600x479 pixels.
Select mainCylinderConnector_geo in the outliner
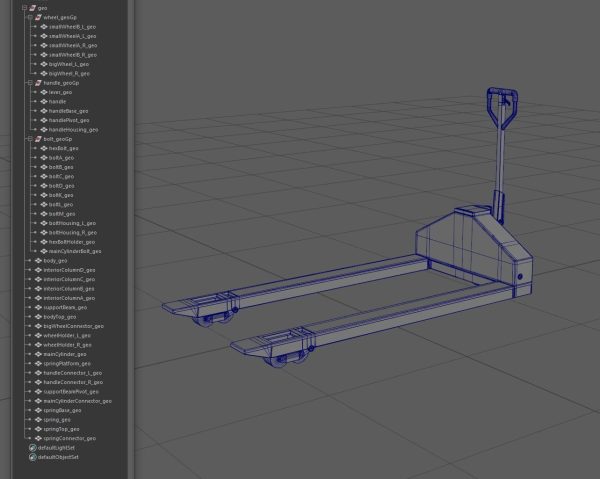(78, 401)
